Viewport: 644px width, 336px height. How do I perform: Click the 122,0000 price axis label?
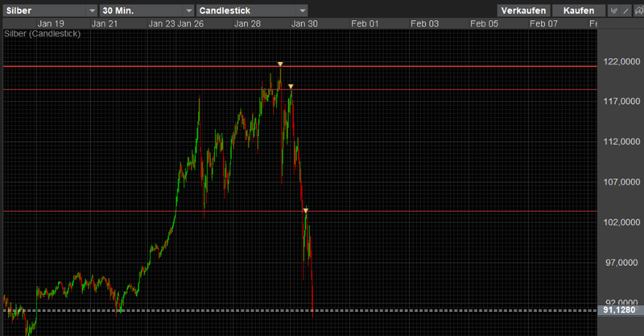[620, 61]
